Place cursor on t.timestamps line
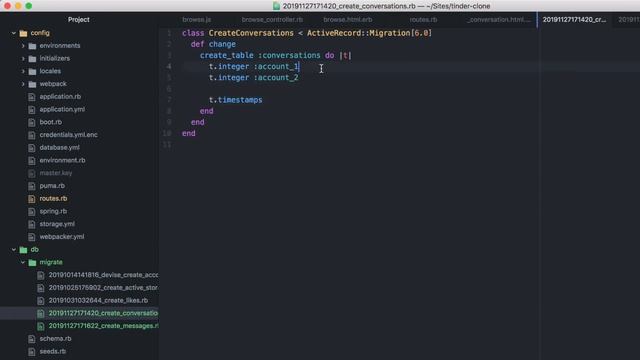The width and height of the screenshot is (640, 360). [236, 100]
